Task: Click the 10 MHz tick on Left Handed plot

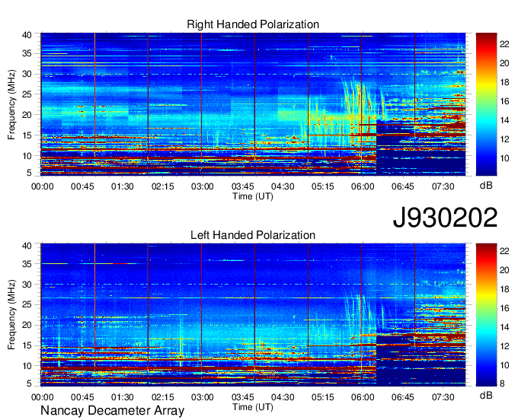Action: tap(27, 365)
